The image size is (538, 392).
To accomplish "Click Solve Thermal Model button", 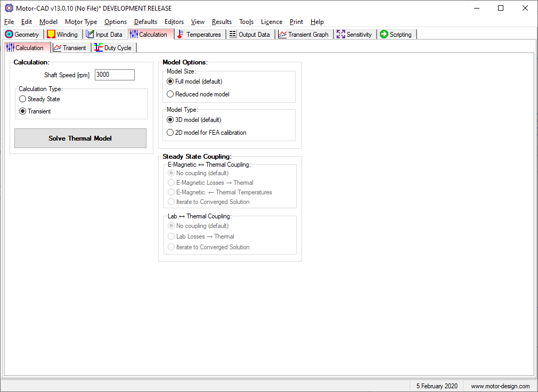I will tap(80, 138).
